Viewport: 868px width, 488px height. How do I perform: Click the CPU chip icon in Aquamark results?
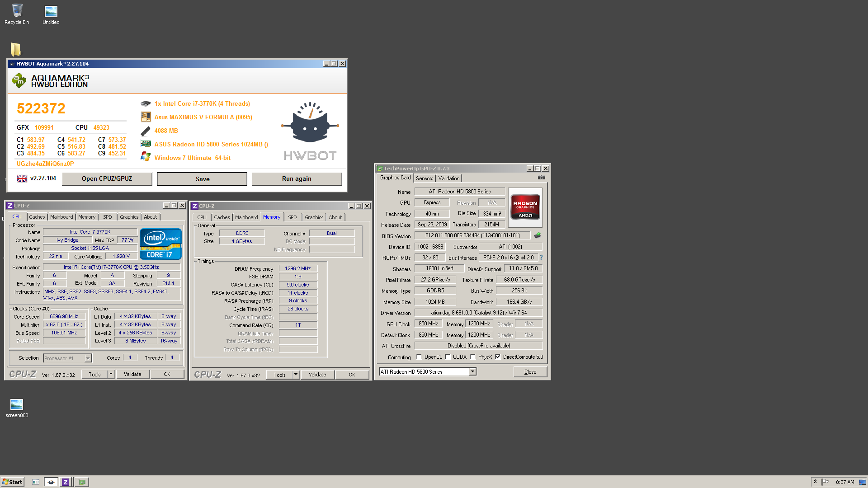tap(146, 103)
